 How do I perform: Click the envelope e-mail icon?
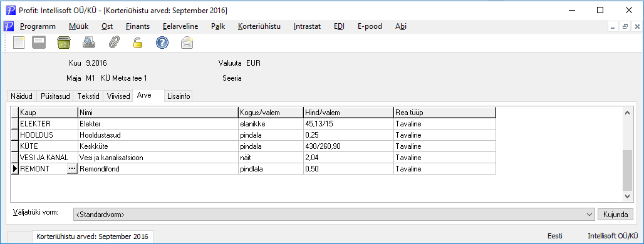click(187, 43)
